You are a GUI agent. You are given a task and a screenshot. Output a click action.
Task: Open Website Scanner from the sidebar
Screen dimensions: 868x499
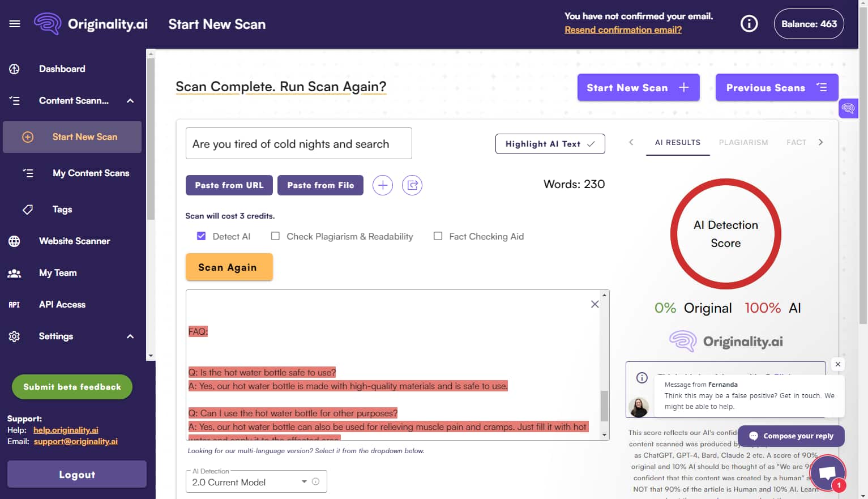pos(74,241)
